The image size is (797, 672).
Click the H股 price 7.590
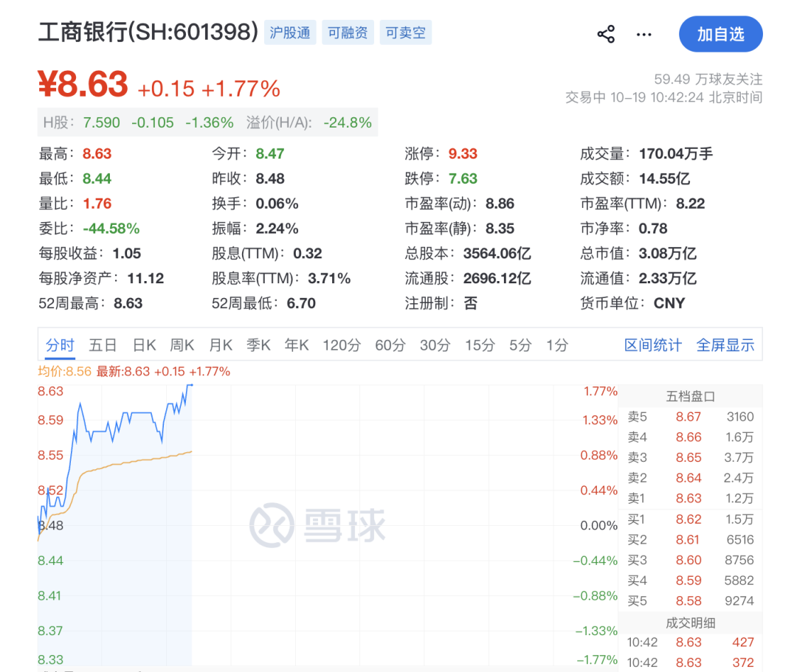tap(102, 122)
